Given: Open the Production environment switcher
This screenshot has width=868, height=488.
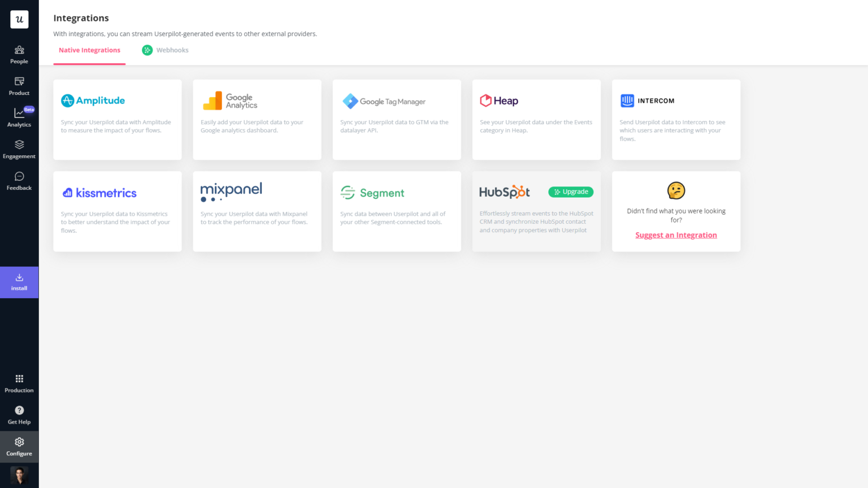Looking at the screenshot, I should pyautogui.click(x=19, y=382).
